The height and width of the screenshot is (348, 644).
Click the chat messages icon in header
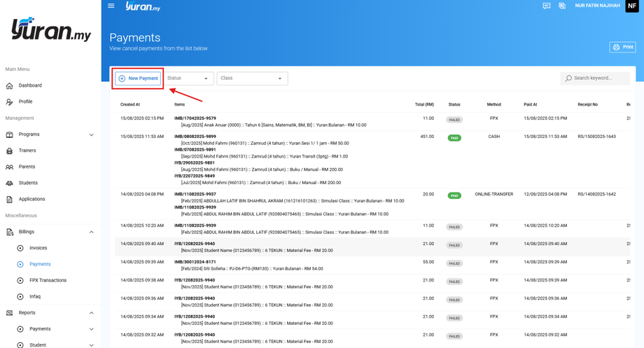tap(547, 6)
